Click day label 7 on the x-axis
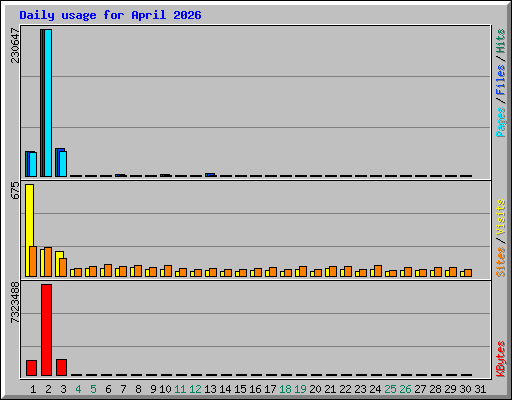Screen dimensions: 512x400 coord(123,389)
